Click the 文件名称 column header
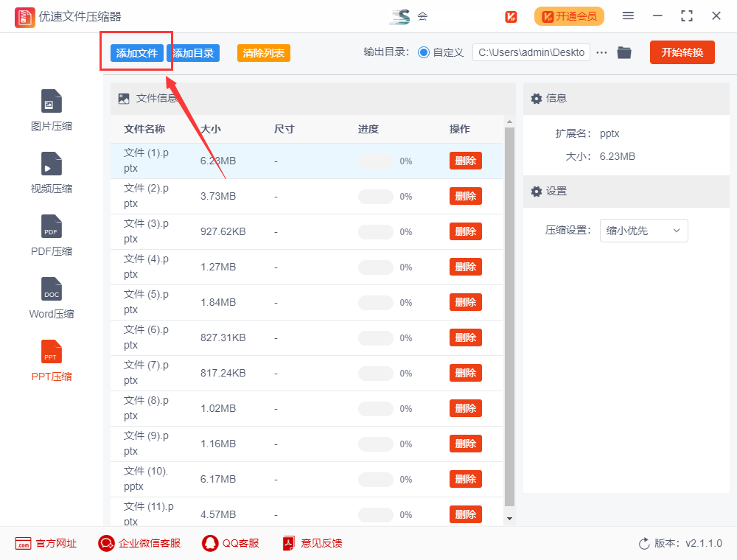The width and height of the screenshot is (737, 560). tap(144, 129)
